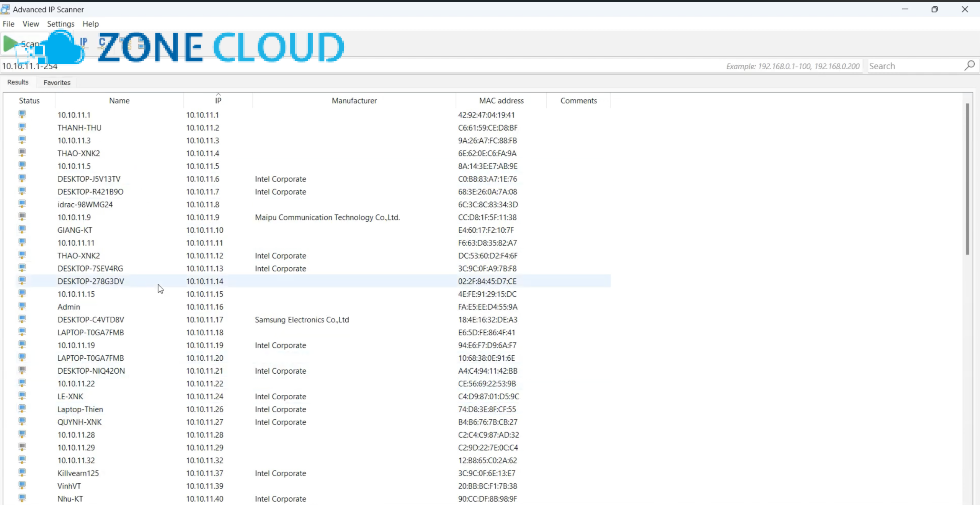Click the MAC address 42:92:47:04:19:41
Image resolution: width=980 pixels, height=505 pixels.
click(486, 115)
